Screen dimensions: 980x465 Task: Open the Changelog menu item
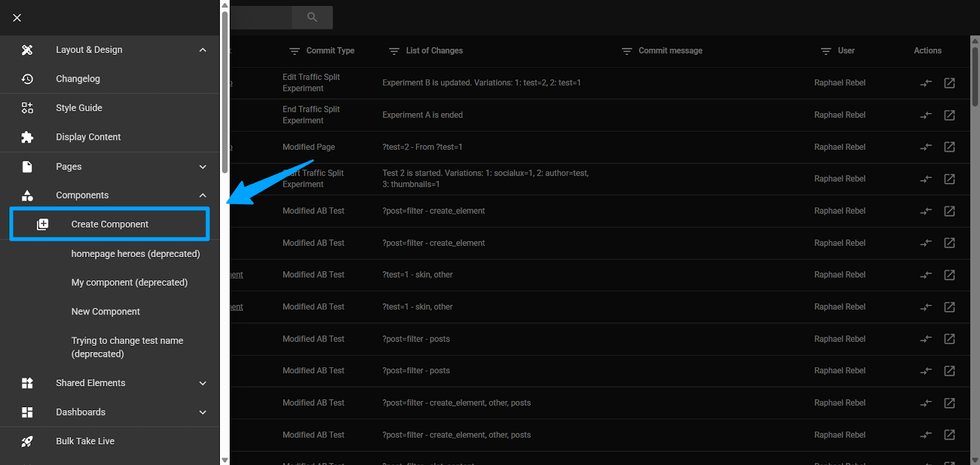click(78, 79)
